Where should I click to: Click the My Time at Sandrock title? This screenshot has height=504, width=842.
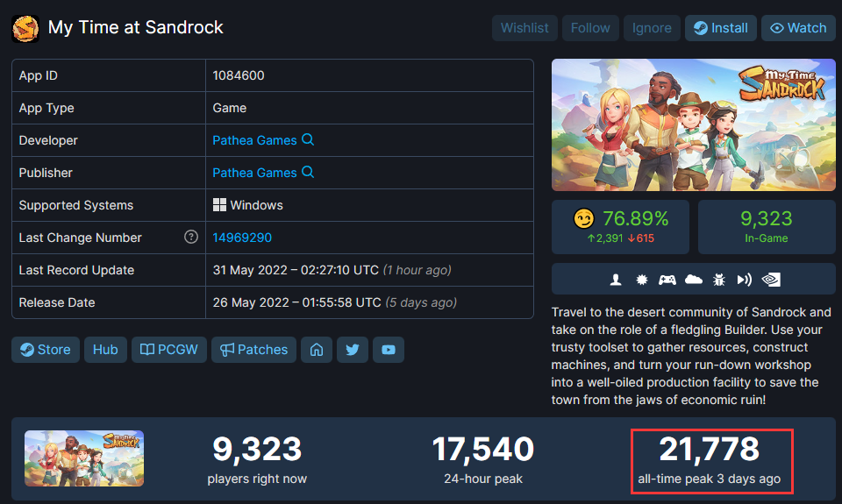[x=135, y=27]
